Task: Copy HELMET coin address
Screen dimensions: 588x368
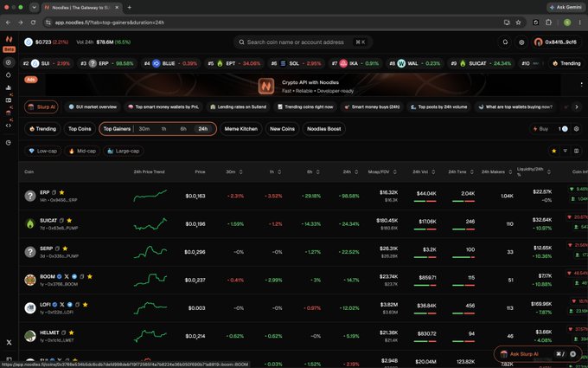Action: coord(63,332)
